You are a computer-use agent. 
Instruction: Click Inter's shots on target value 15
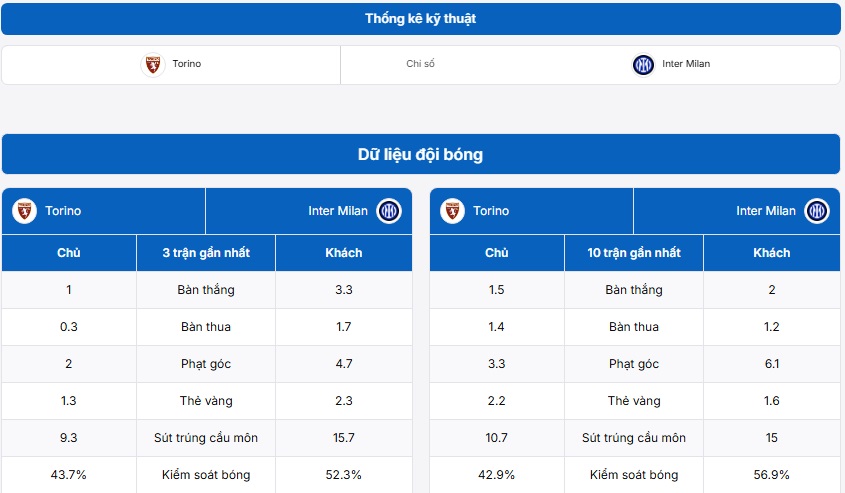(x=772, y=438)
